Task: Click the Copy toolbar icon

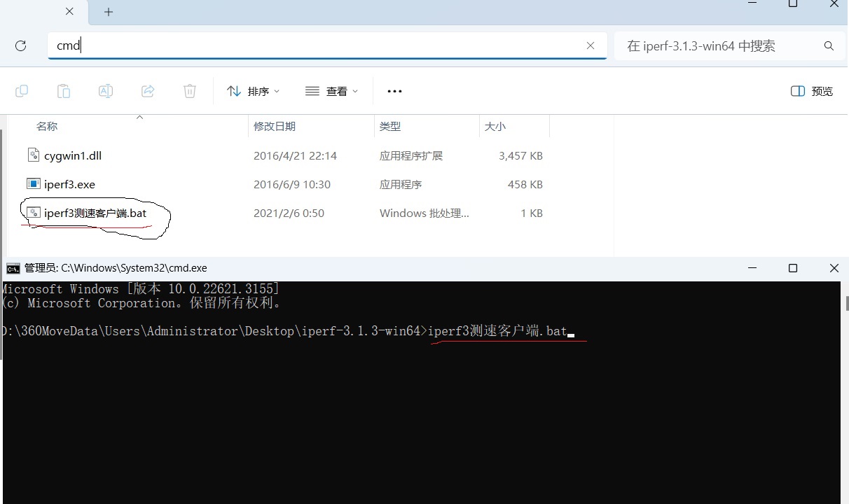Action: [x=22, y=91]
